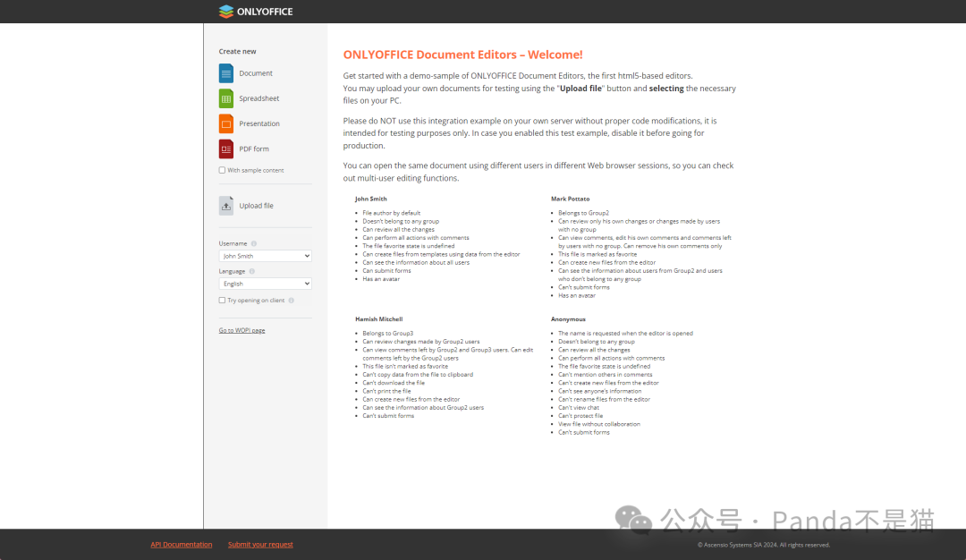Create a new Spreadsheet via its green icon
Image resolution: width=966 pixels, height=560 pixels.
(226, 98)
